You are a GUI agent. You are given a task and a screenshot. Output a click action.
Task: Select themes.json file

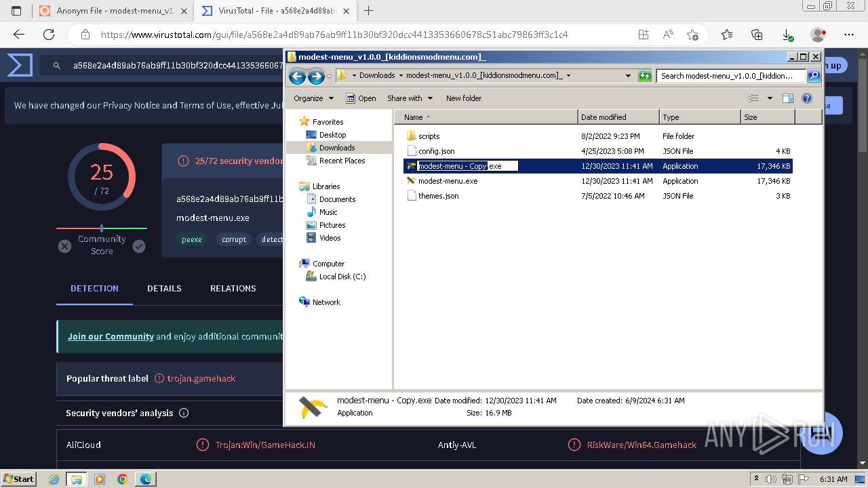[x=438, y=196]
